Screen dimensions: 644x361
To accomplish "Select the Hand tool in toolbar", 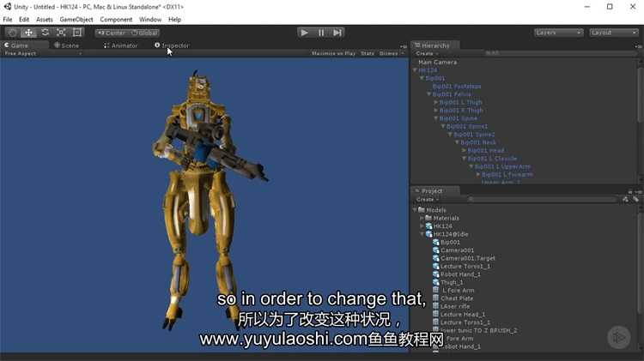I will point(12,33).
